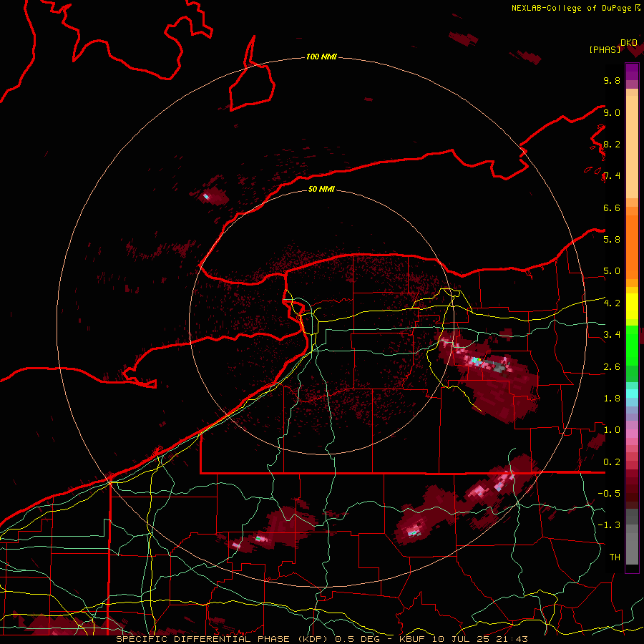
Task: Pick the bright green color bar segment
Action: pyautogui.click(x=632, y=345)
